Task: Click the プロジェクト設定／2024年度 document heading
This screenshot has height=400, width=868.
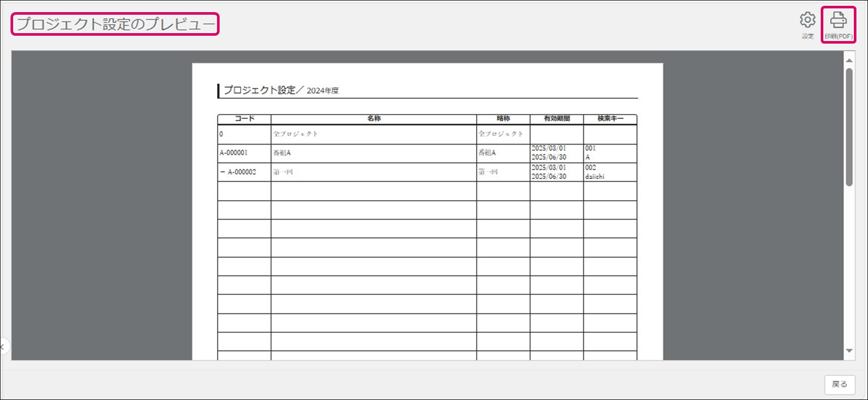Action: (x=282, y=90)
